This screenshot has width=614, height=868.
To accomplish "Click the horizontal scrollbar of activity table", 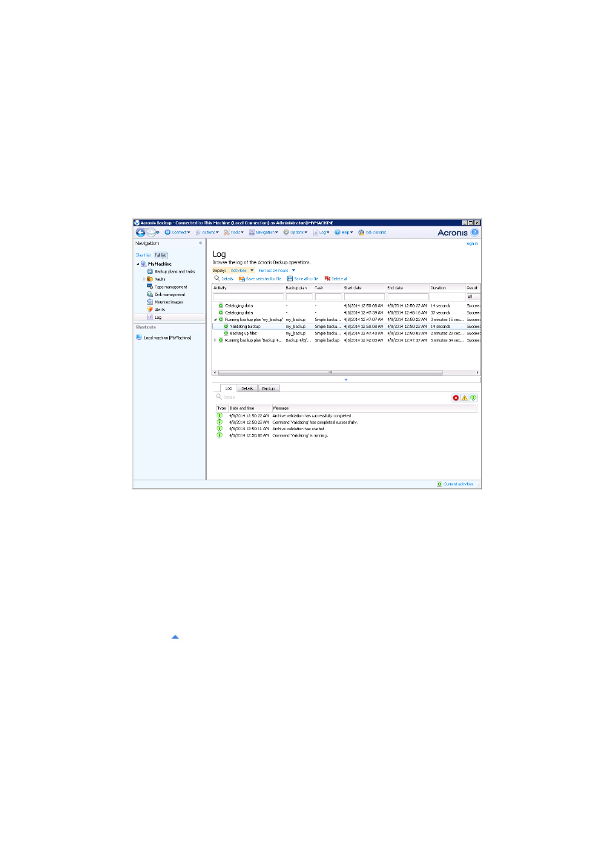I will (x=330, y=372).
